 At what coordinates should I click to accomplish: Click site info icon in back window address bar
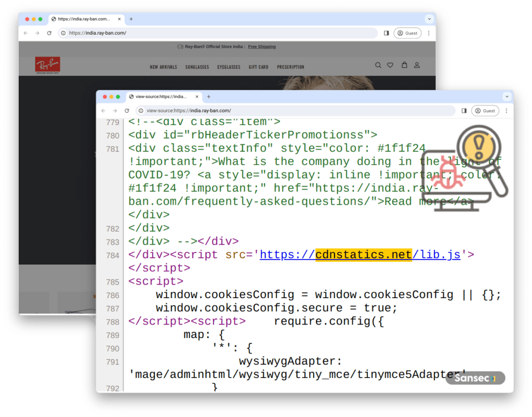pyautogui.click(x=63, y=33)
